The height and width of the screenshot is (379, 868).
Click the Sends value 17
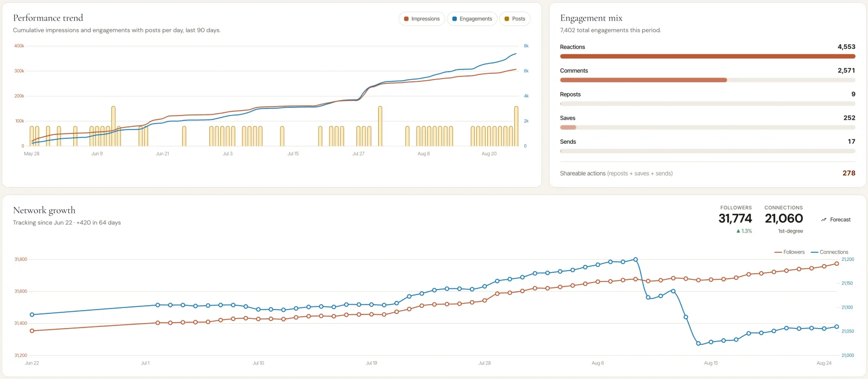point(852,142)
